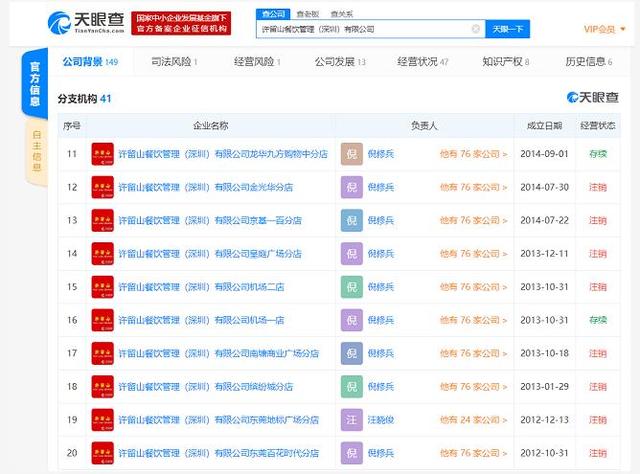Click the 倪 avatar icon in row 11
640x474 pixels.
[x=352, y=154]
